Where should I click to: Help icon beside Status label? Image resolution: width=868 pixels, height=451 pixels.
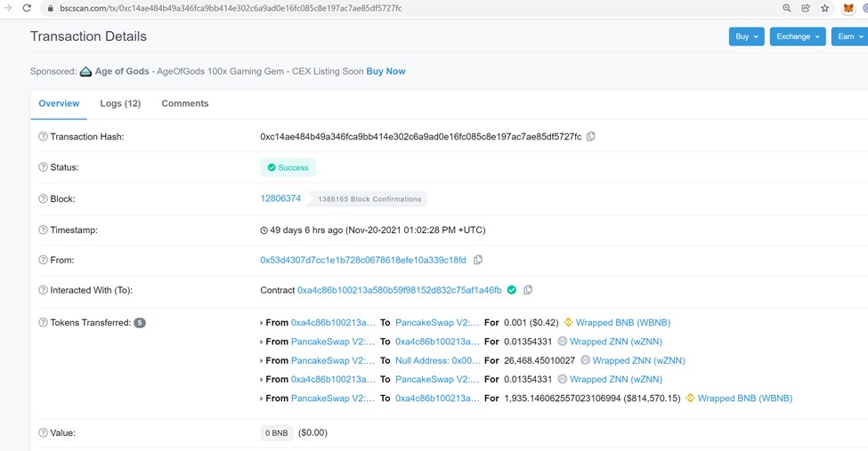point(44,167)
